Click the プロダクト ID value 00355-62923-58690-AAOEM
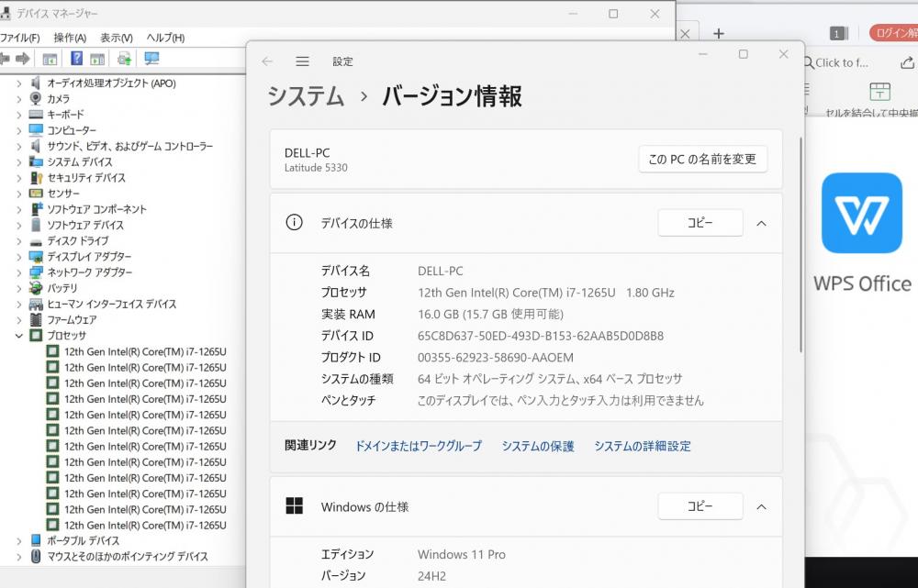The image size is (918, 588). [x=496, y=358]
